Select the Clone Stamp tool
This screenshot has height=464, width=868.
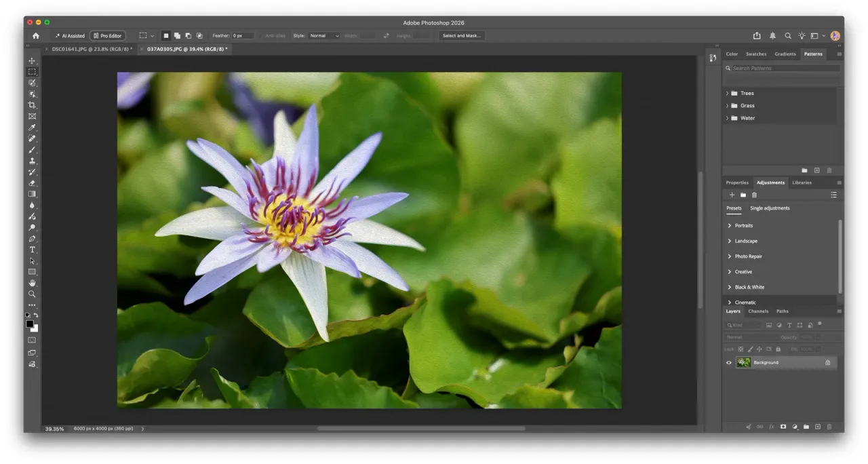(32, 161)
